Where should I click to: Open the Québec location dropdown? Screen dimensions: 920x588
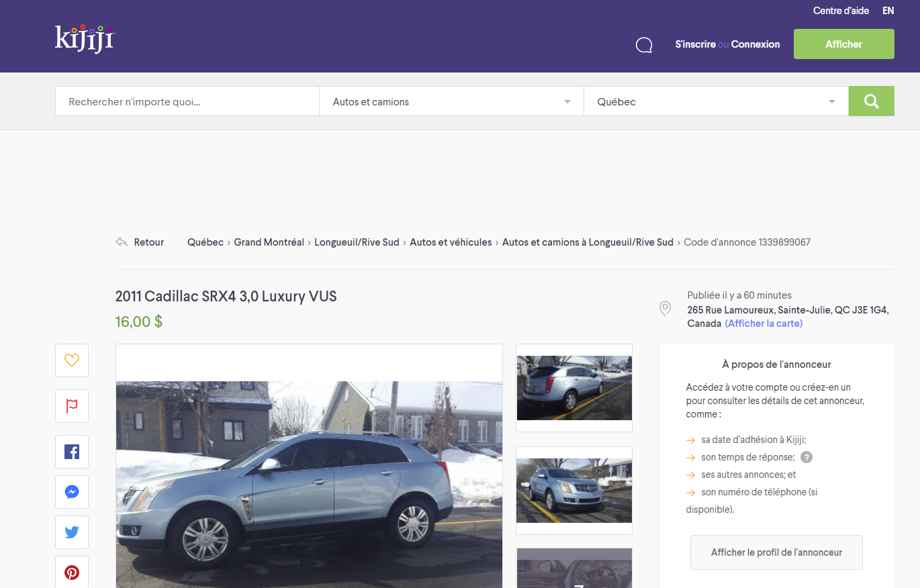click(x=716, y=101)
